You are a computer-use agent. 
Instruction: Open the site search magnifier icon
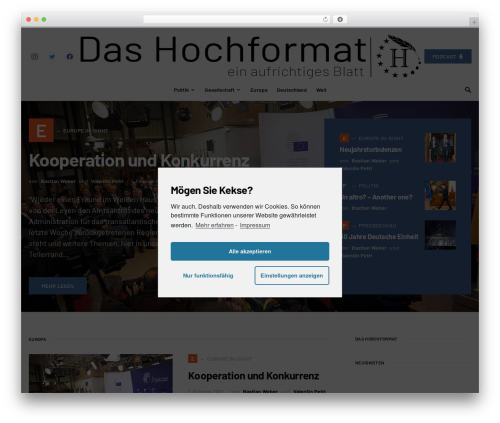[x=468, y=90]
